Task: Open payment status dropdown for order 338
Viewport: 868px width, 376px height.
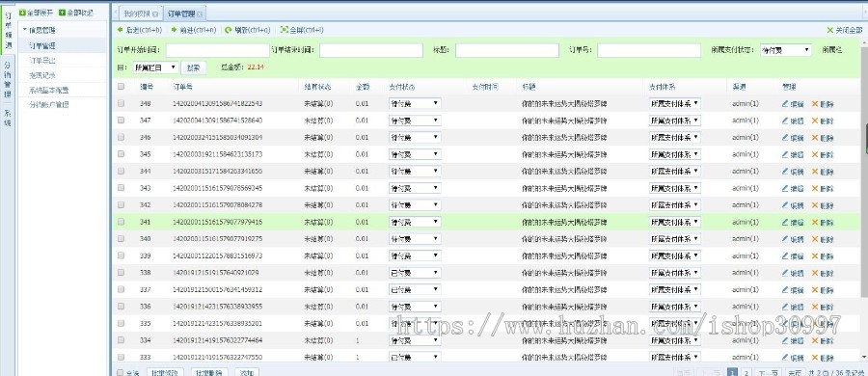Action: coord(415,273)
